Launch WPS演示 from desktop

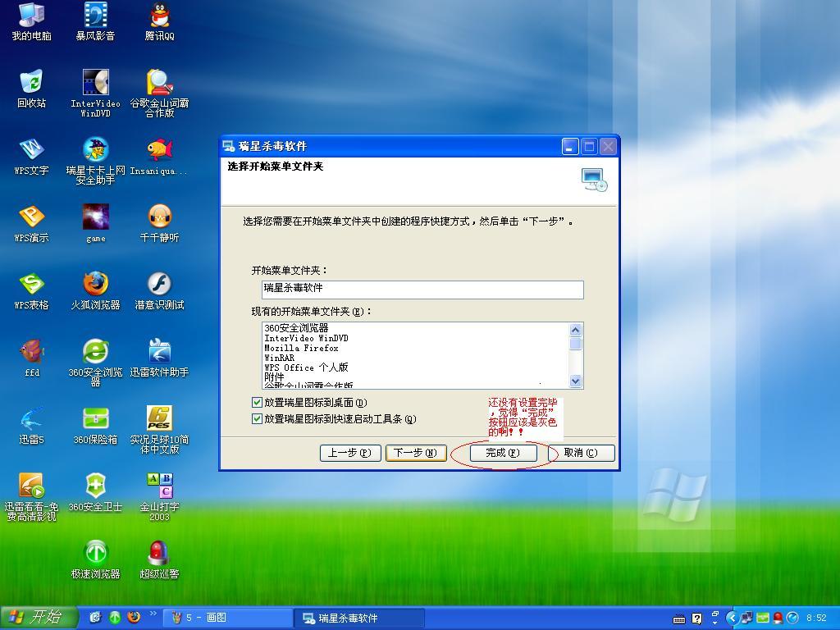pos(31,224)
